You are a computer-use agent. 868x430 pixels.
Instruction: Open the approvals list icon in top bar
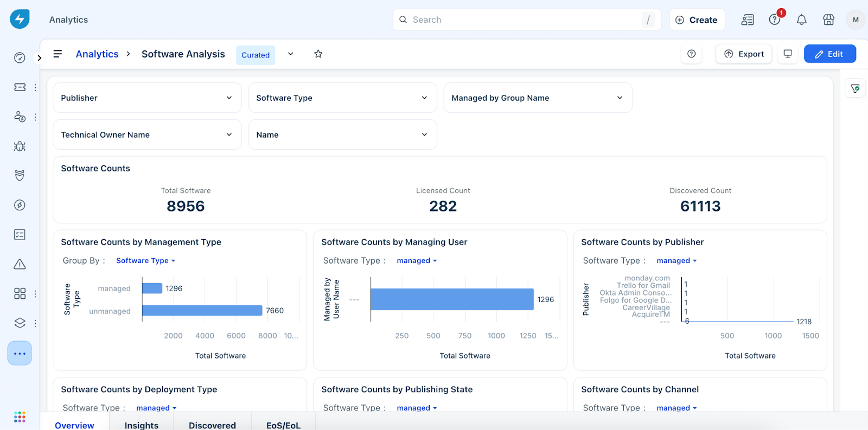click(748, 20)
